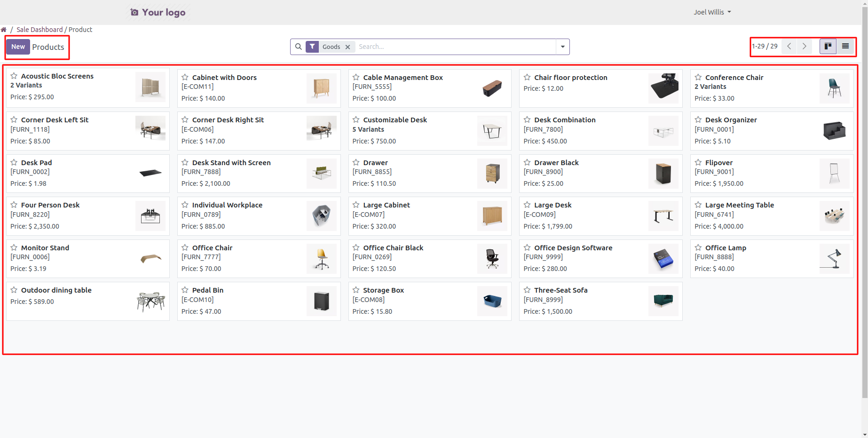
Task: Open the Large Desk product image
Action: point(663,216)
